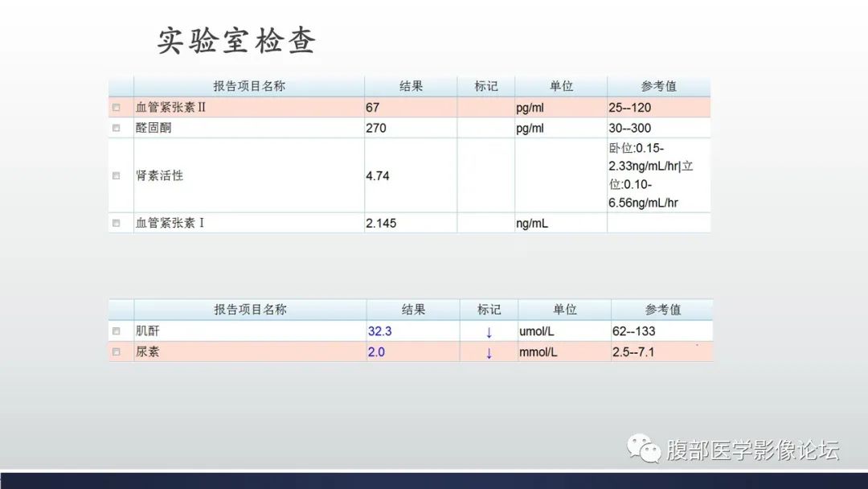Toggle the checkbox beside 血管紧张素Ⅰ
The width and height of the screenshot is (868, 489).
click(117, 223)
